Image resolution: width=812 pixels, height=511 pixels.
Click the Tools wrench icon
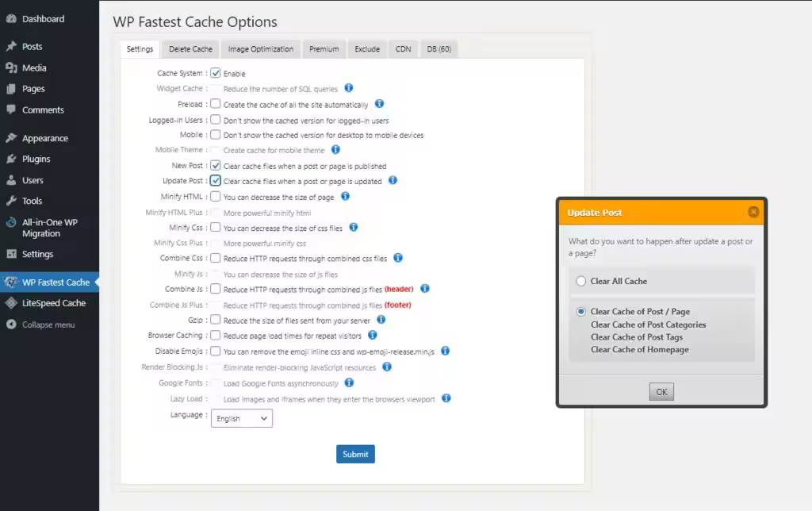pyautogui.click(x=11, y=201)
